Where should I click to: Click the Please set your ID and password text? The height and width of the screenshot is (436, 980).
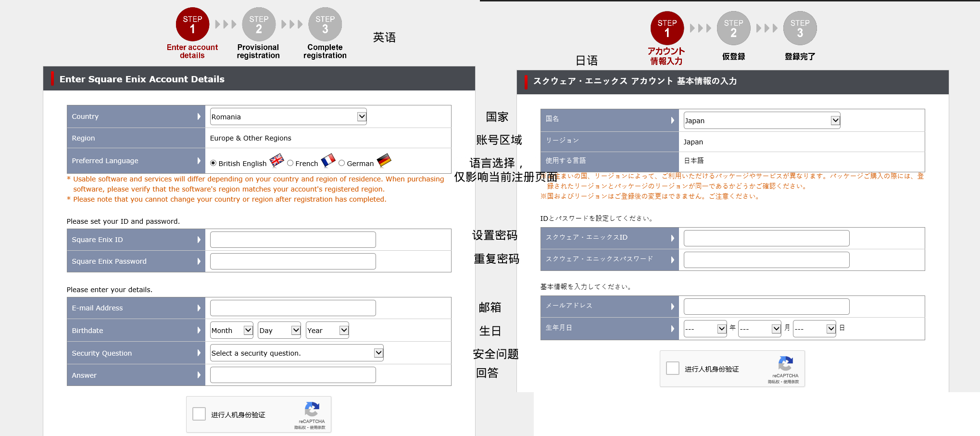click(x=123, y=221)
